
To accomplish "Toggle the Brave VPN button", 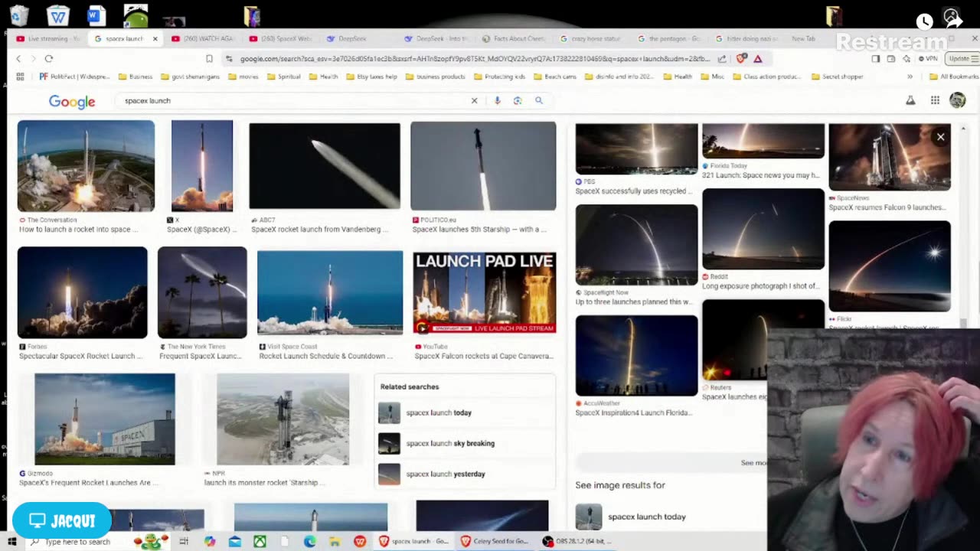I will 928,59.
